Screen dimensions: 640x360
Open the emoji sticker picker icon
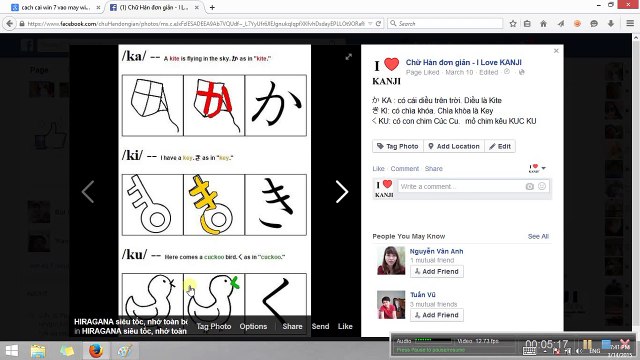coord(542,186)
